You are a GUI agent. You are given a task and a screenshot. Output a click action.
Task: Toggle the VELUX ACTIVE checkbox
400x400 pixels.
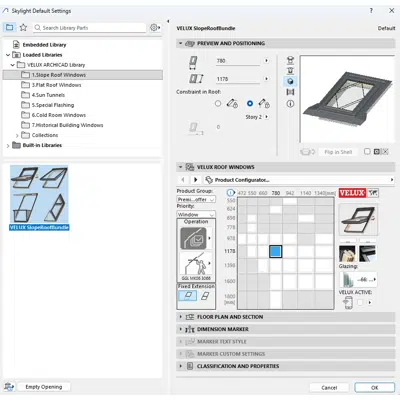pos(360,303)
